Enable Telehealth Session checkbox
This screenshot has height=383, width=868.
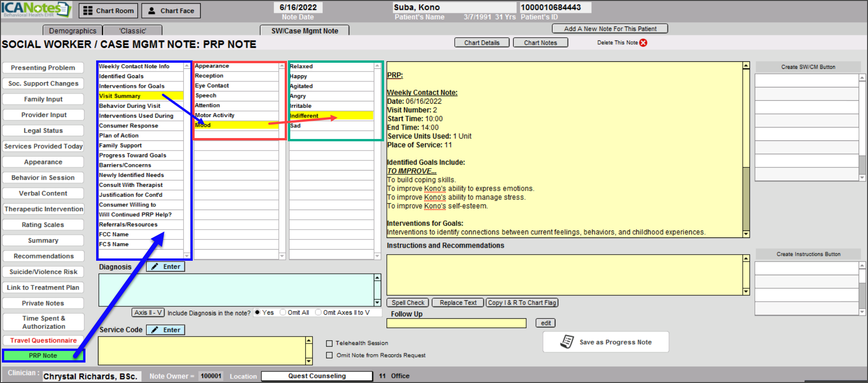point(329,343)
